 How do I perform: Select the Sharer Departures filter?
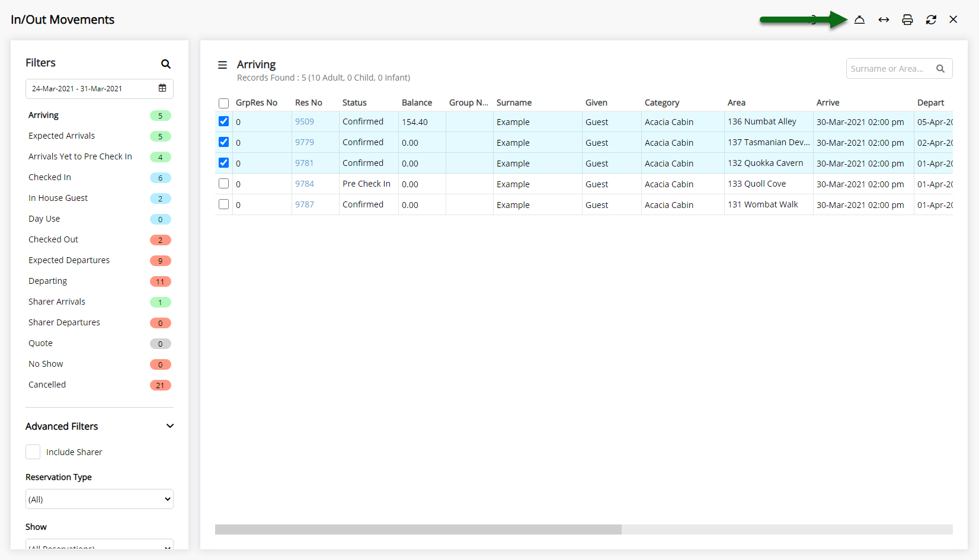click(64, 322)
